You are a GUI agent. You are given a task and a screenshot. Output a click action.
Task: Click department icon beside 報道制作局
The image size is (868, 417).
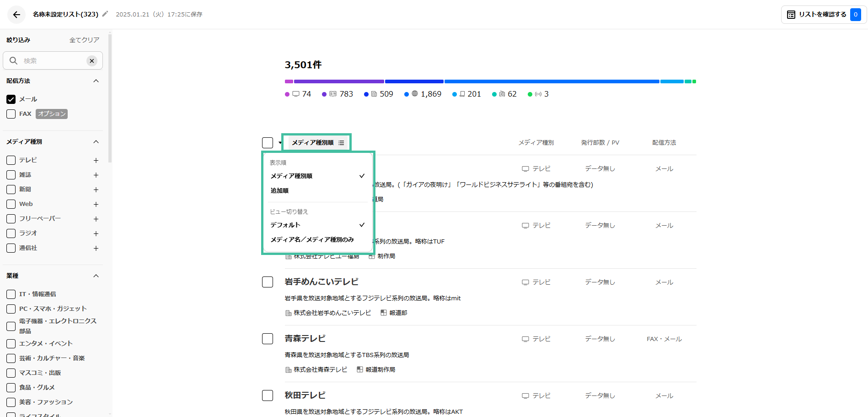[360, 369]
